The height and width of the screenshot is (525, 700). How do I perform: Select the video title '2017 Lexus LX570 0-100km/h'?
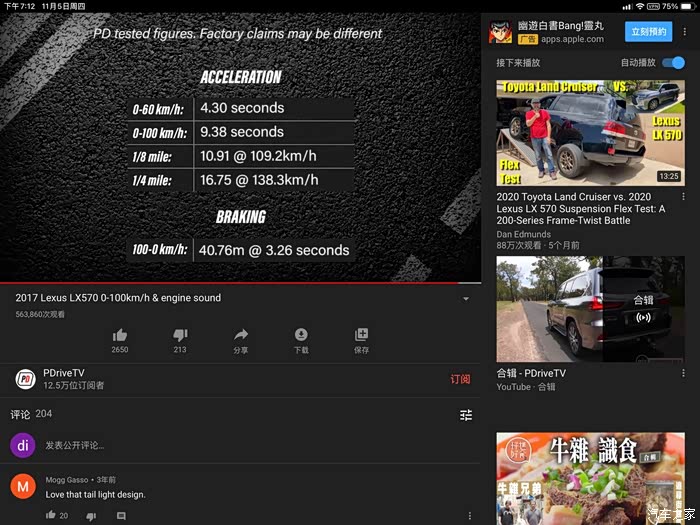point(118,298)
